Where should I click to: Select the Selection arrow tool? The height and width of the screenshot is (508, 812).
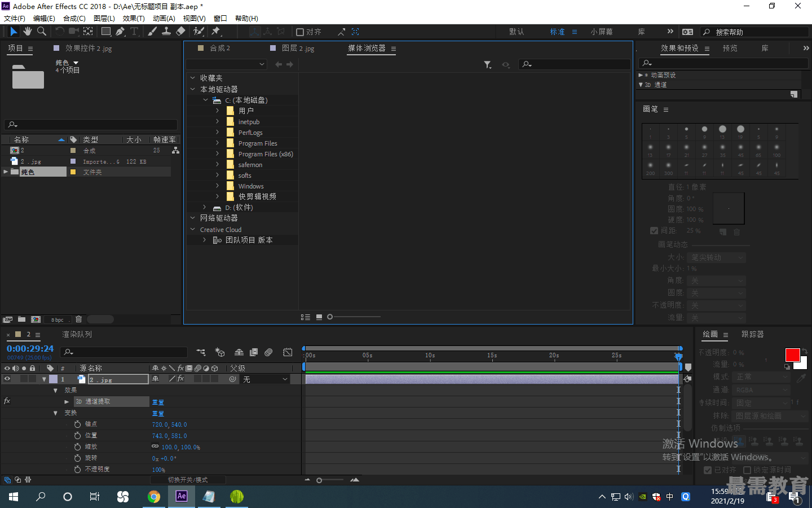coord(14,32)
